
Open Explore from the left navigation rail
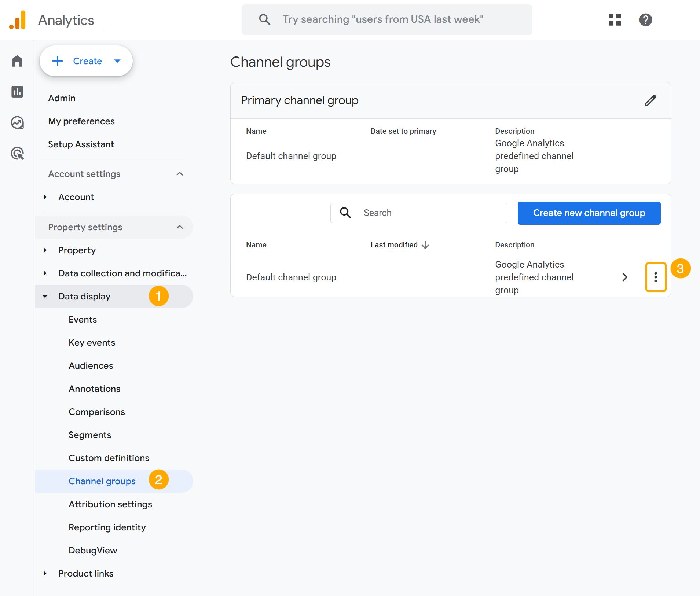click(17, 122)
